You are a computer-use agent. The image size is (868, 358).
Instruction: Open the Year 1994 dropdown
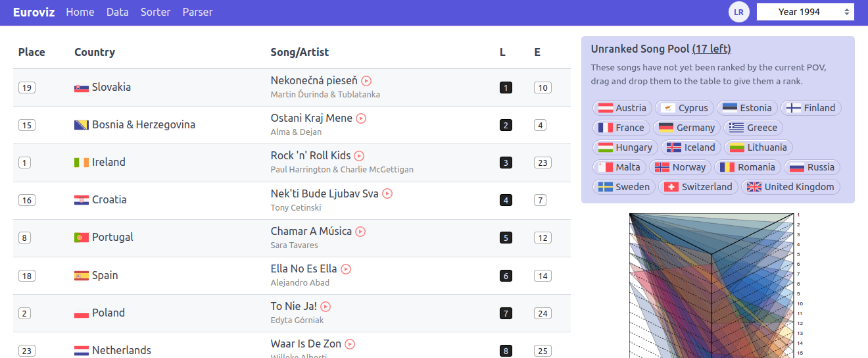click(x=805, y=12)
